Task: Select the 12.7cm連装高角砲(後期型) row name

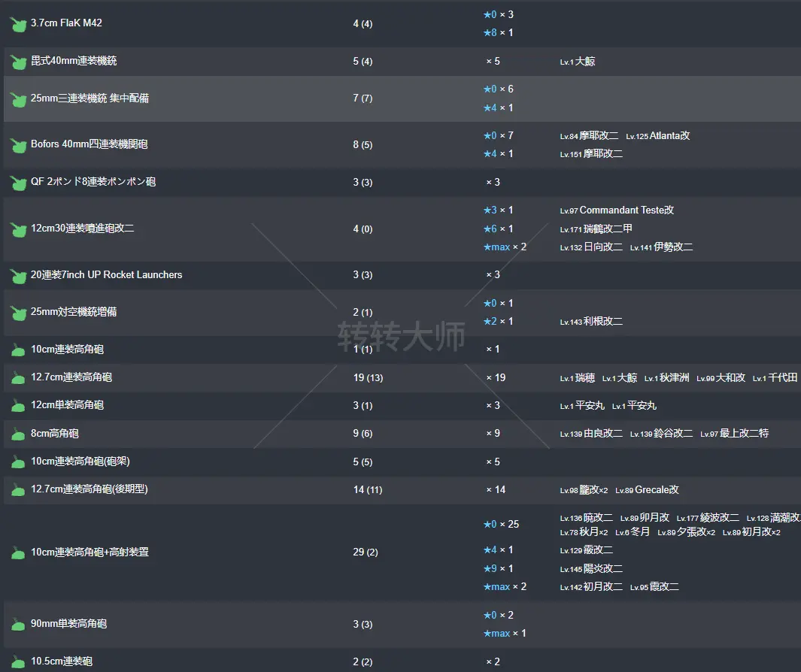Action: (x=89, y=489)
